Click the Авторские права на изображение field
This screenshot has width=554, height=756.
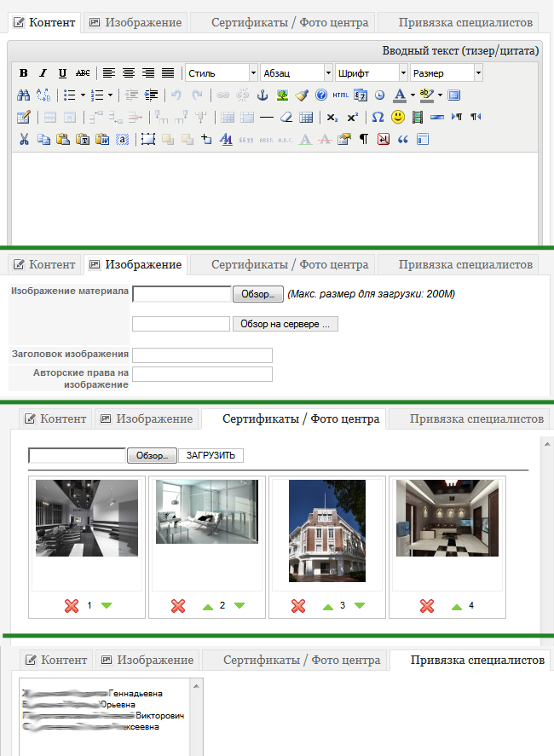click(203, 374)
